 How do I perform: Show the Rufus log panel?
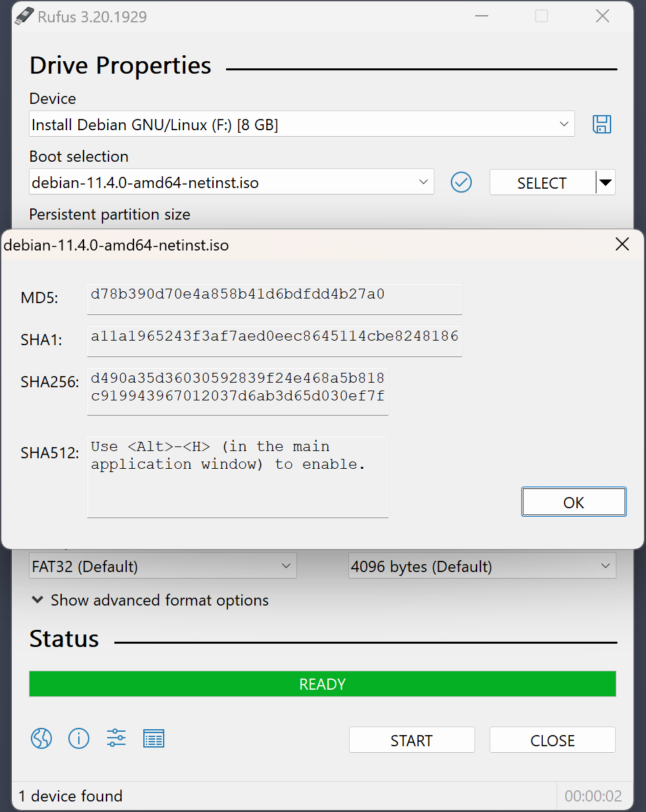[153, 738]
